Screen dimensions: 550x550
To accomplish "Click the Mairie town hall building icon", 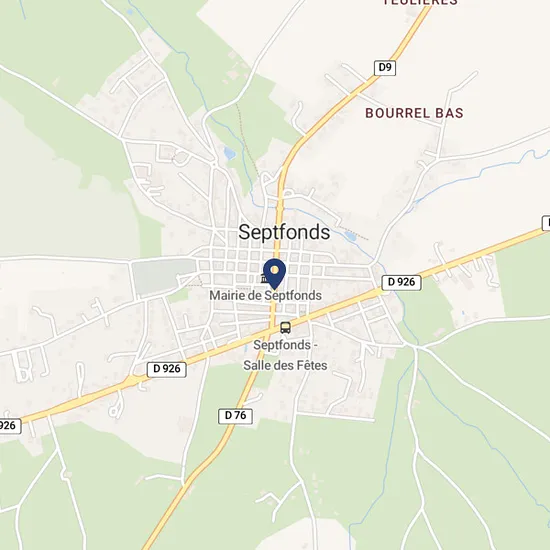I will pyautogui.click(x=264, y=279).
